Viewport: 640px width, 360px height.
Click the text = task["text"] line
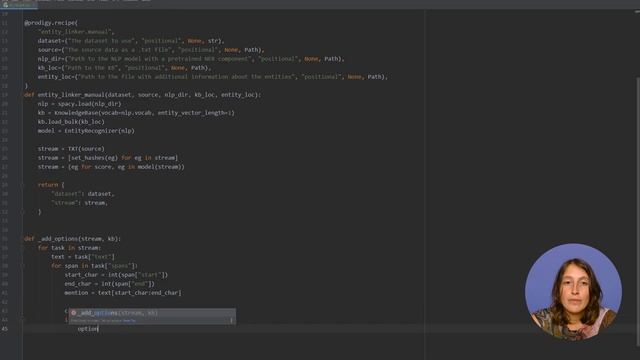tap(83, 257)
